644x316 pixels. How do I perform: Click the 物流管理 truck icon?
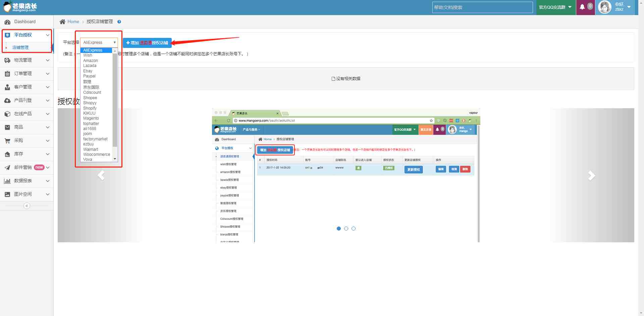pyautogui.click(x=7, y=60)
